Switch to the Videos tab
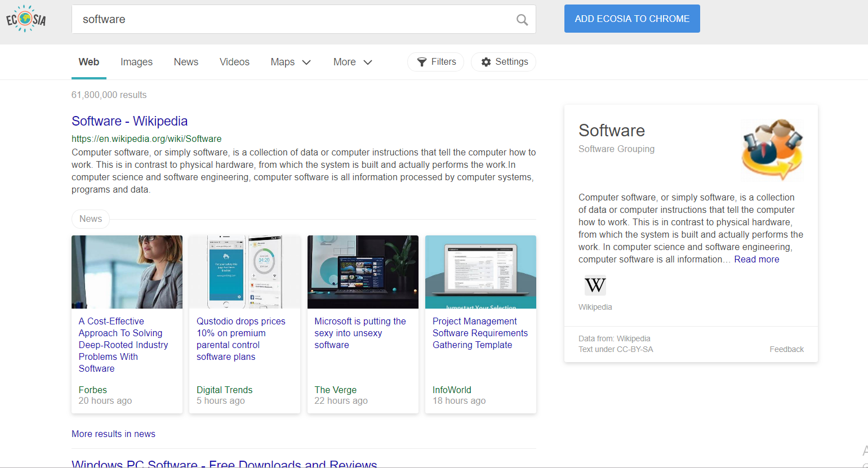Screen dimensions: 868x468 [234, 62]
